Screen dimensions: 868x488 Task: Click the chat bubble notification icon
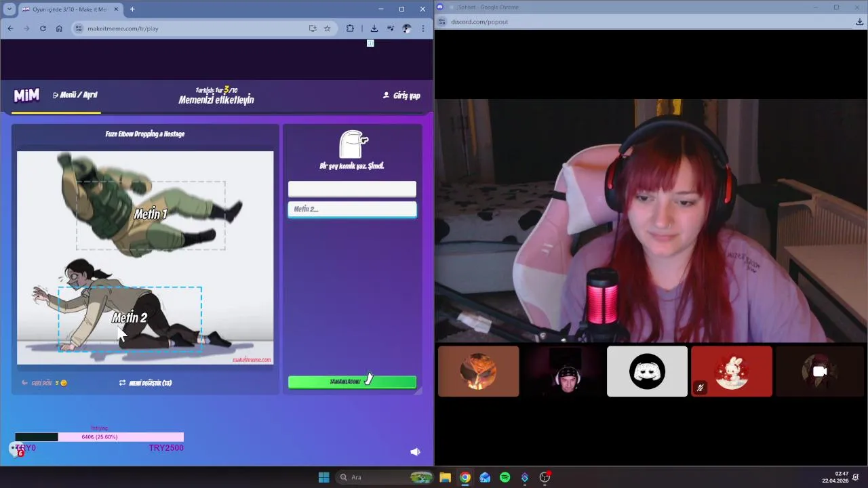[x=16, y=449]
